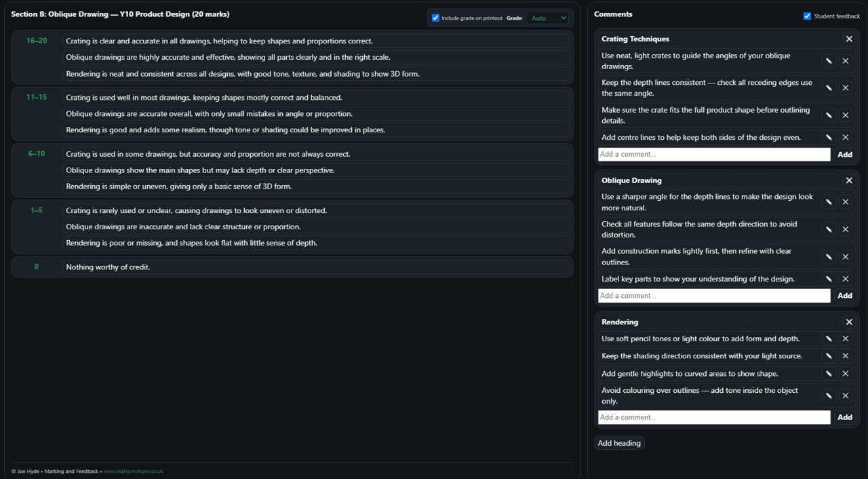The image size is (868, 479).
Task: Delete the 'Keep the depth lines consistent' comment
Action: pos(846,88)
